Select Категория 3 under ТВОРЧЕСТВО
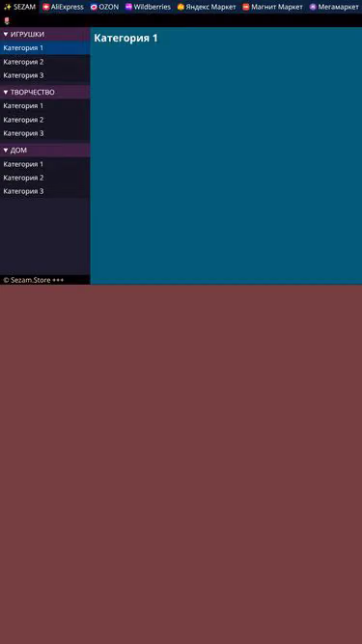Viewport: 362px width, 644px height. tap(45, 133)
